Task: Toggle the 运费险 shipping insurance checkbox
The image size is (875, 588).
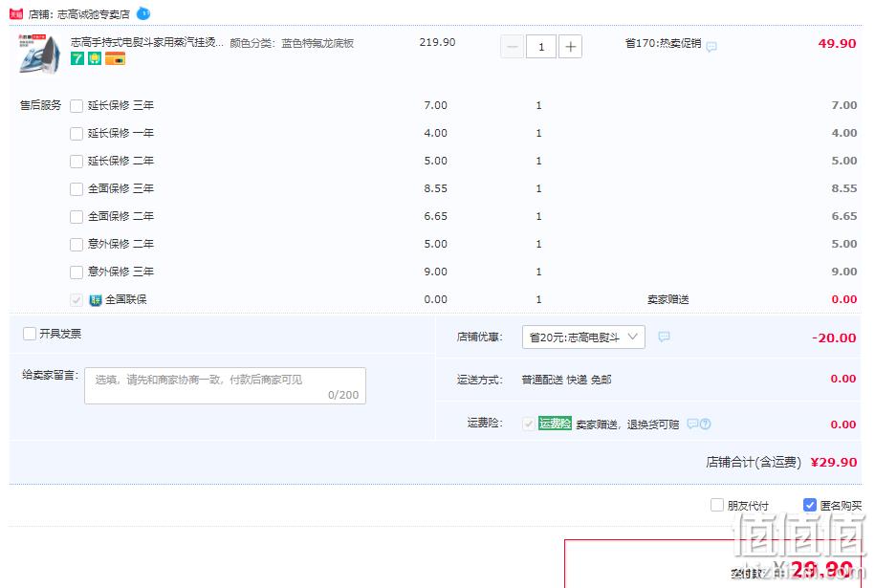Action: pyautogui.click(x=529, y=424)
